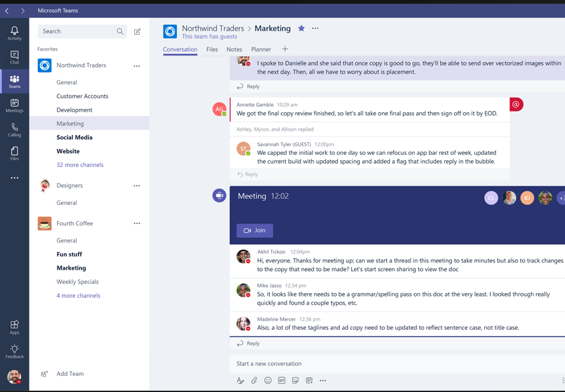This screenshot has width=565, height=392.
Task: Compose a new chat with pencil icon
Action: [138, 31]
